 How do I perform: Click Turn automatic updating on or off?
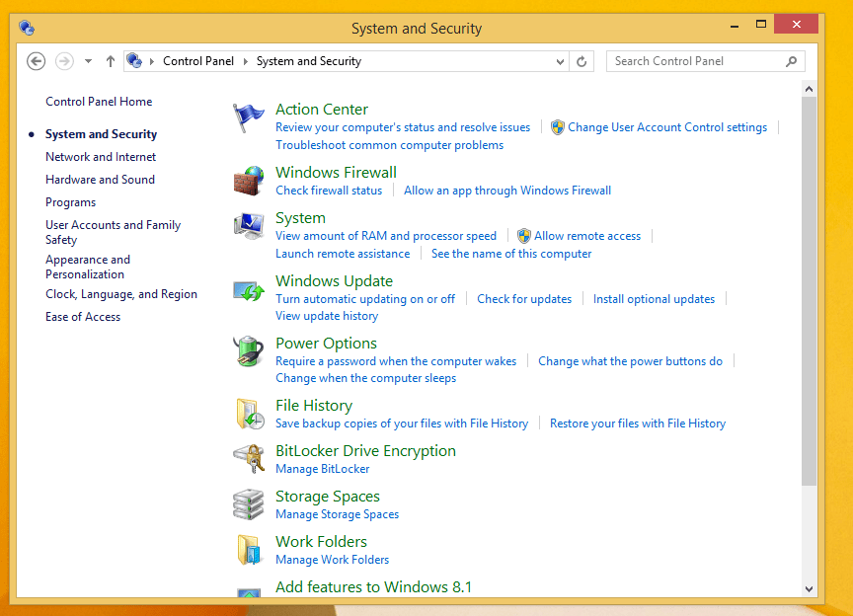[365, 299]
